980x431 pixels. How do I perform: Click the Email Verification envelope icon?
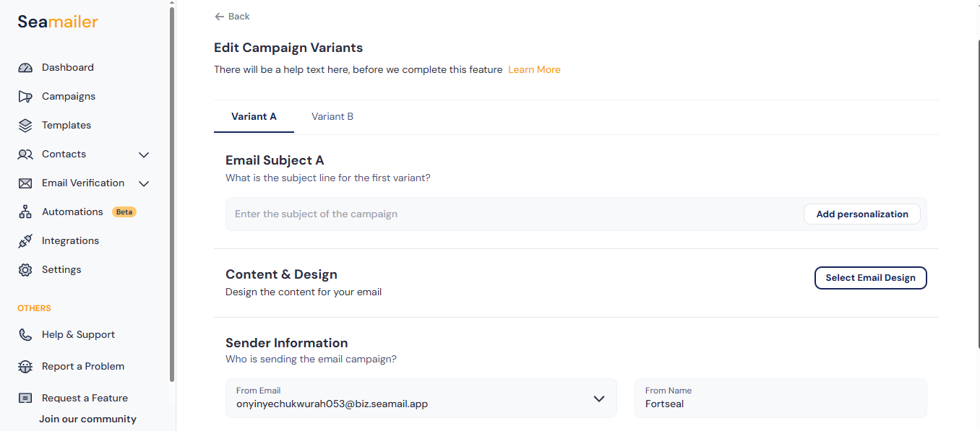[25, 183]
